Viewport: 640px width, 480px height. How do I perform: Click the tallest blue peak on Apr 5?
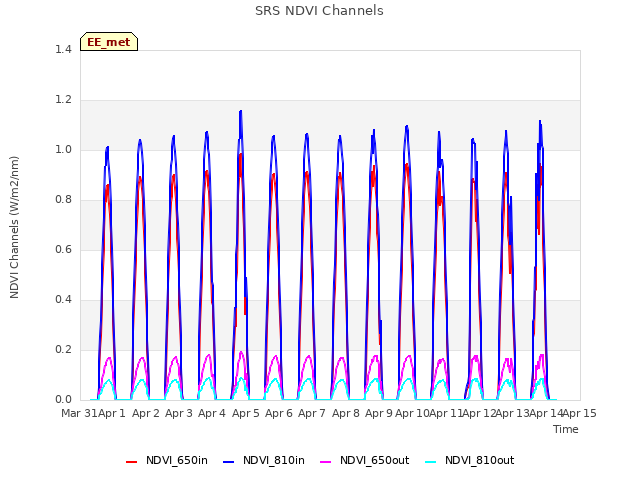click(241, 111)
